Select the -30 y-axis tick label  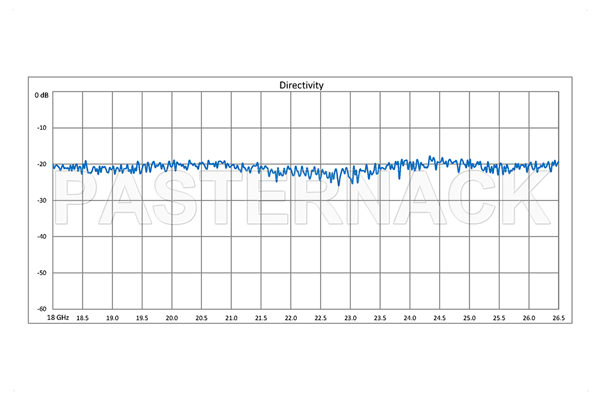[x=42, y=200]
